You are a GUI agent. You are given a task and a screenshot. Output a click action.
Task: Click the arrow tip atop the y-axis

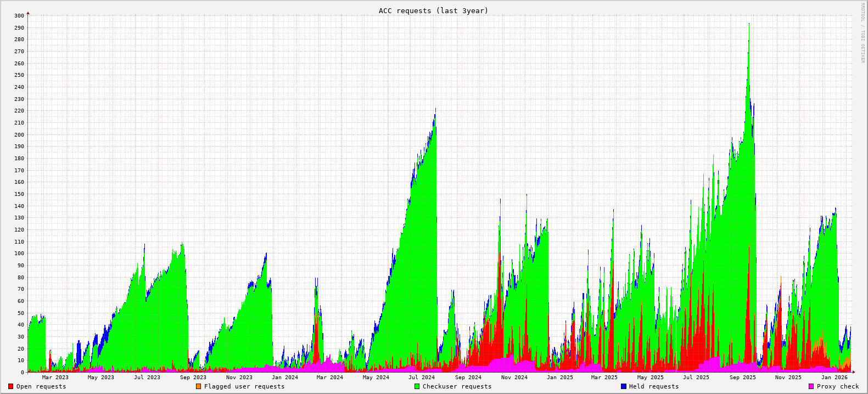28,13
